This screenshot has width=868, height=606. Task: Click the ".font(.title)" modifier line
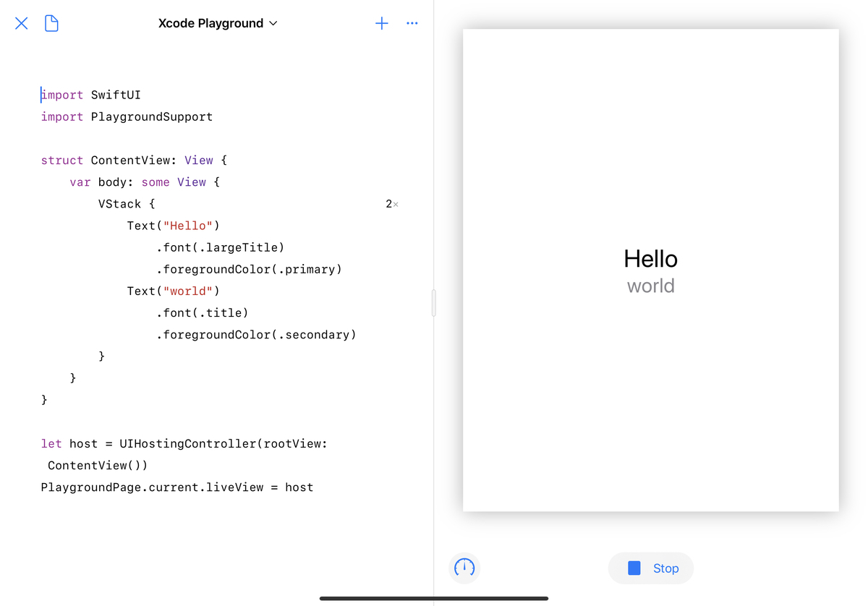pos(202,312)
